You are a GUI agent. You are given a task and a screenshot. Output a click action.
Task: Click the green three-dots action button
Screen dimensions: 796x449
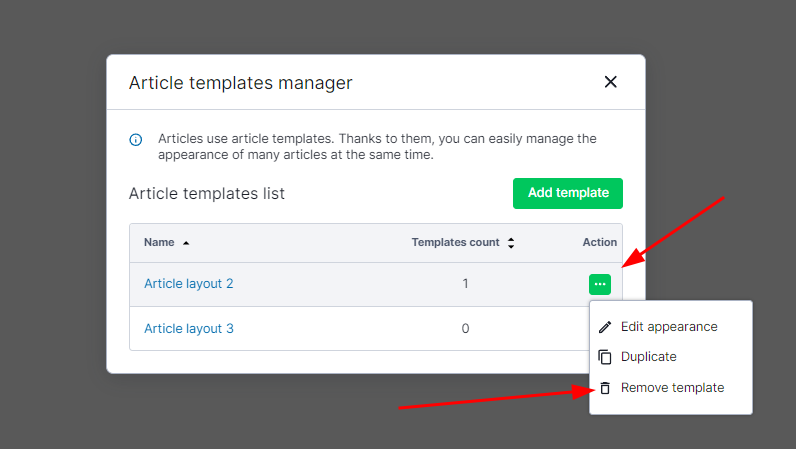tap(599, 284)
